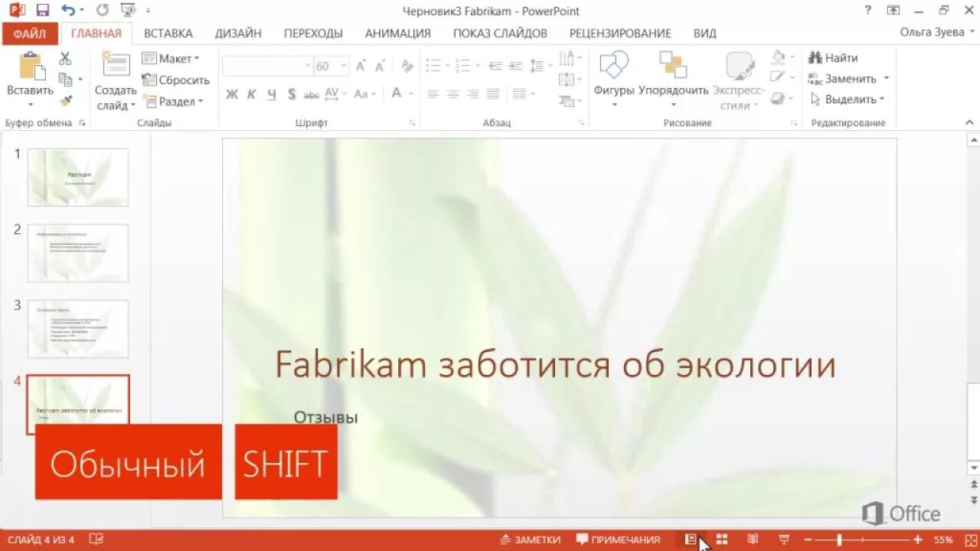
Task: Open the font name combo box
Action: (268, 67)
